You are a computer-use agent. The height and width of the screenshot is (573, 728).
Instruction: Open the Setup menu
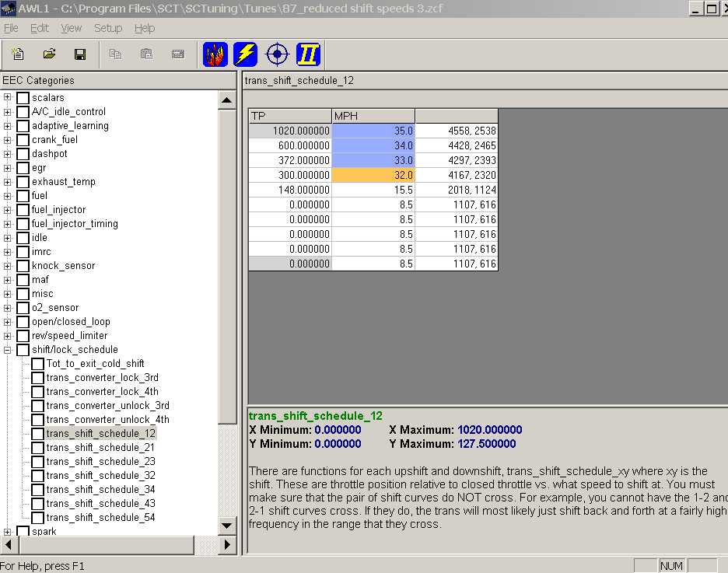pos(108,28)
